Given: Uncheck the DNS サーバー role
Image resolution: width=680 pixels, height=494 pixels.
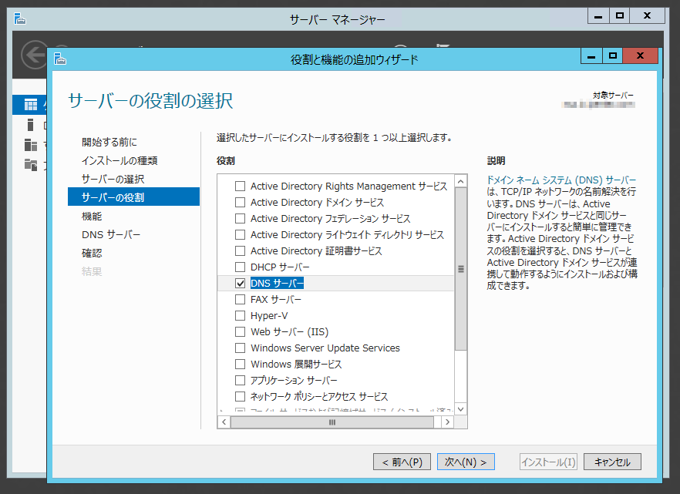Looking at the screenshot, I should 240,283.
